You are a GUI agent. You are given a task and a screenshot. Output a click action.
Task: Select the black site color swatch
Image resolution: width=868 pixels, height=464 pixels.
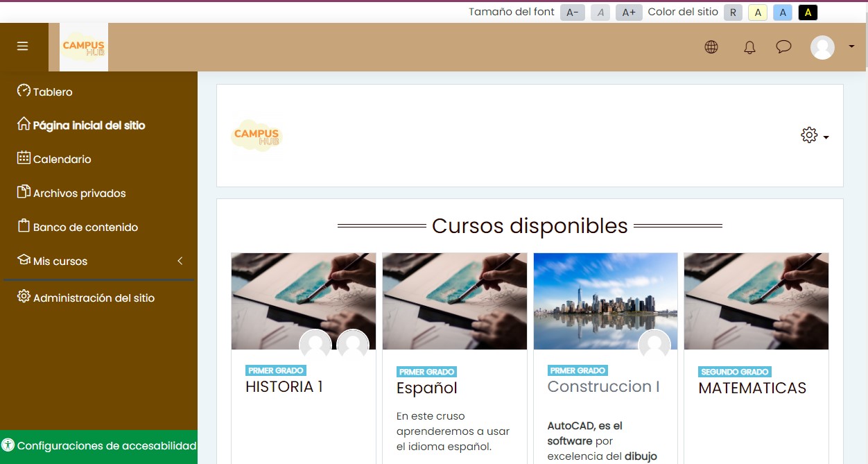point(807,12)
